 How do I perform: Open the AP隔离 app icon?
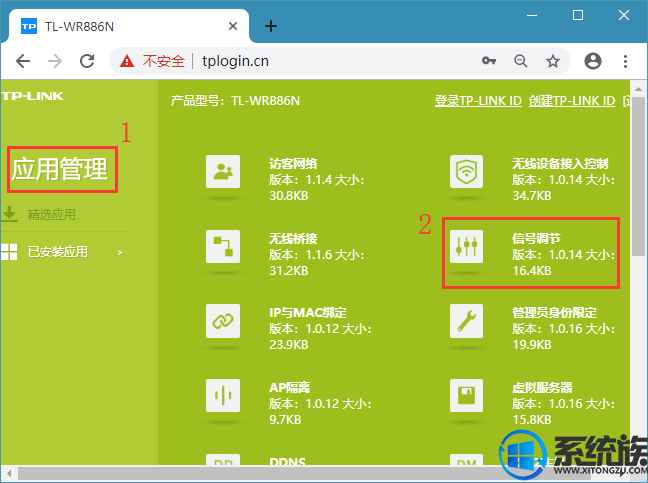pos(223,395)
